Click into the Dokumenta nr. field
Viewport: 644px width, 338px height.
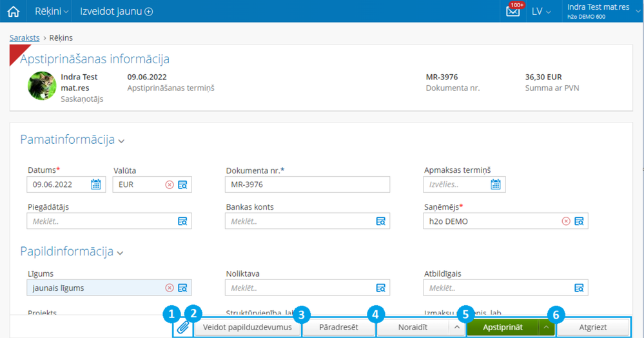click(307, 184)
